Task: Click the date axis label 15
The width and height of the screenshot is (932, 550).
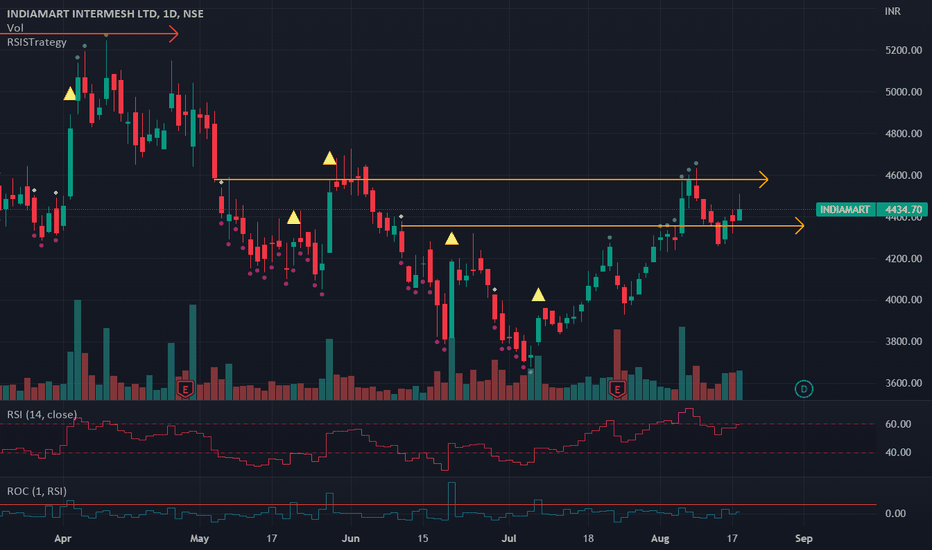Action: point(423,539)
